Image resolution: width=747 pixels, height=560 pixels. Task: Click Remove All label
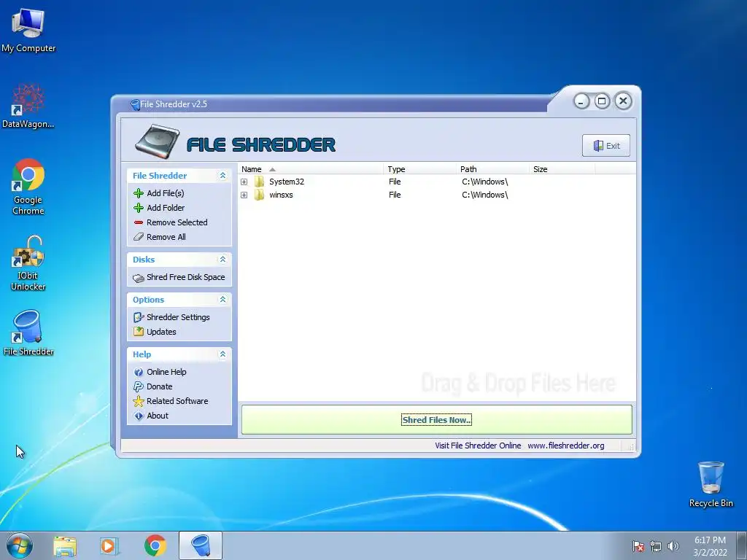166,237
